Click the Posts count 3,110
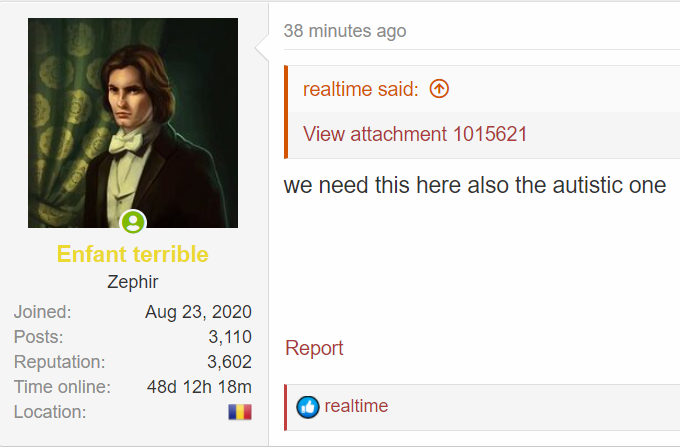Screen dimensions: 680x447 pos(230,337)
